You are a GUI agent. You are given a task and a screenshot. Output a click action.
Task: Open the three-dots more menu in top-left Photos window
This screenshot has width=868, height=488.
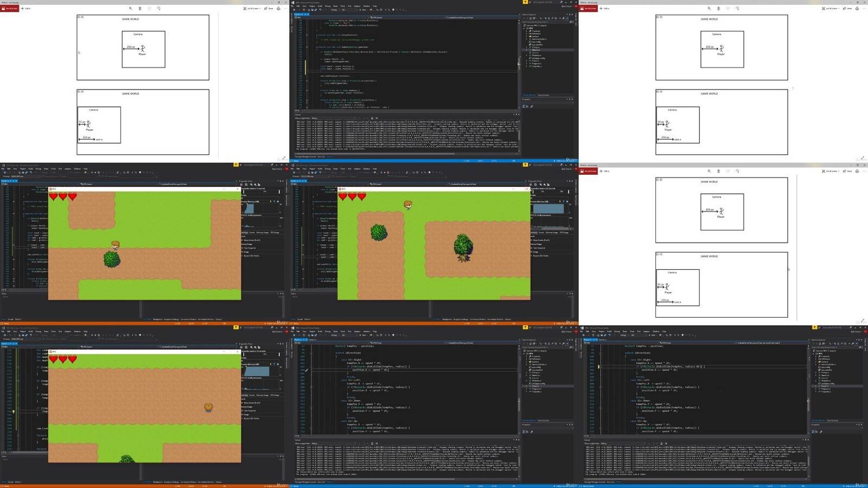[285, 8]
